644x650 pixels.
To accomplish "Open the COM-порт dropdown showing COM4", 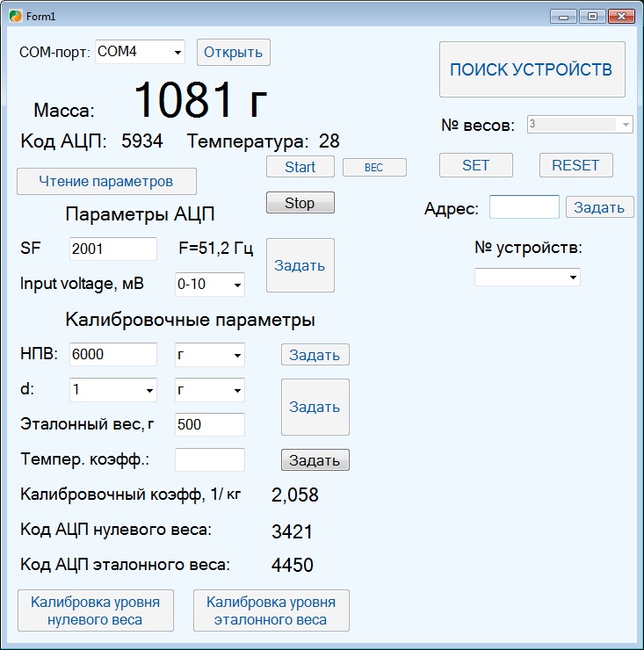I will click(x=140, y=52).
